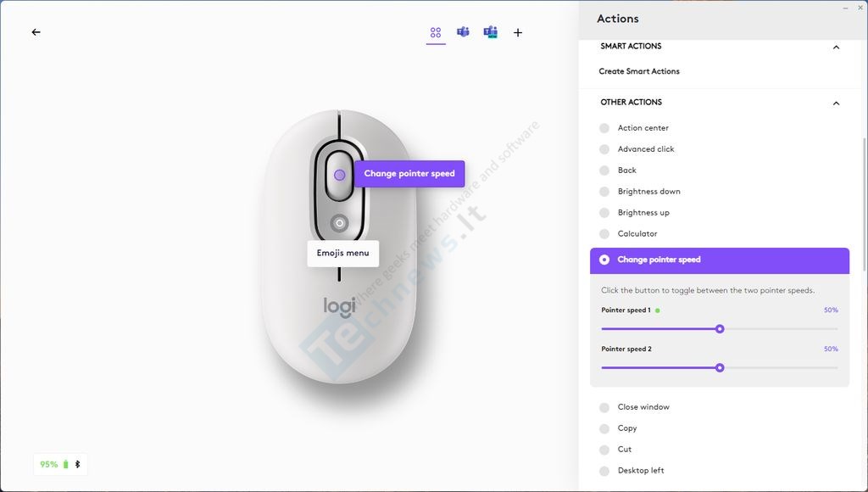This screenshot has width=868, height=492.
Task: Click the Change pointer speed mouse label
Action: 409,173
